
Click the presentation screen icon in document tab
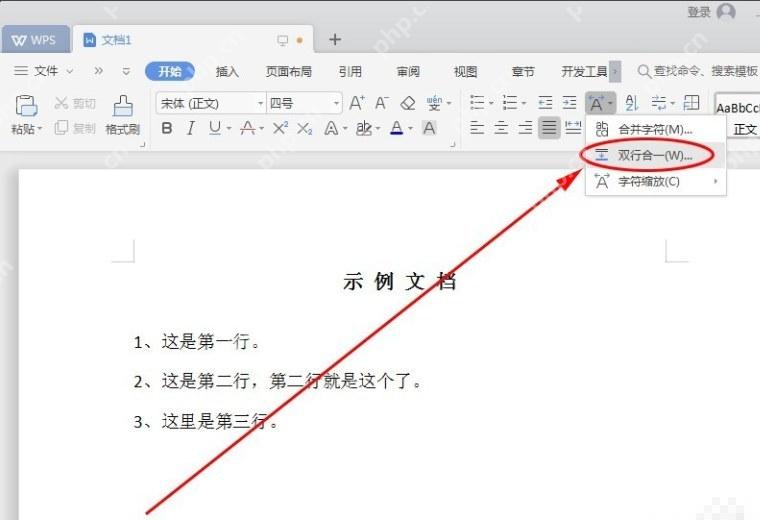(283, 40)
